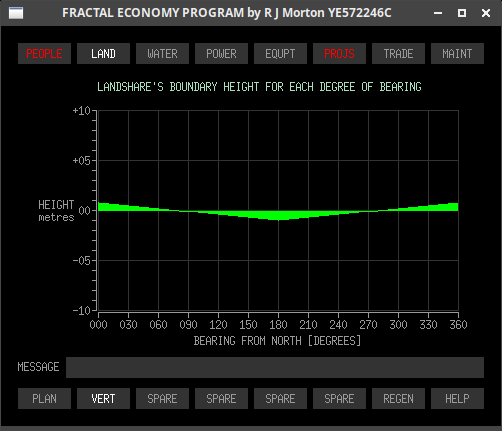Click the 090 bearing axis label
The height and width of the screenshot is (431, 502).
[x=189, y=325]
